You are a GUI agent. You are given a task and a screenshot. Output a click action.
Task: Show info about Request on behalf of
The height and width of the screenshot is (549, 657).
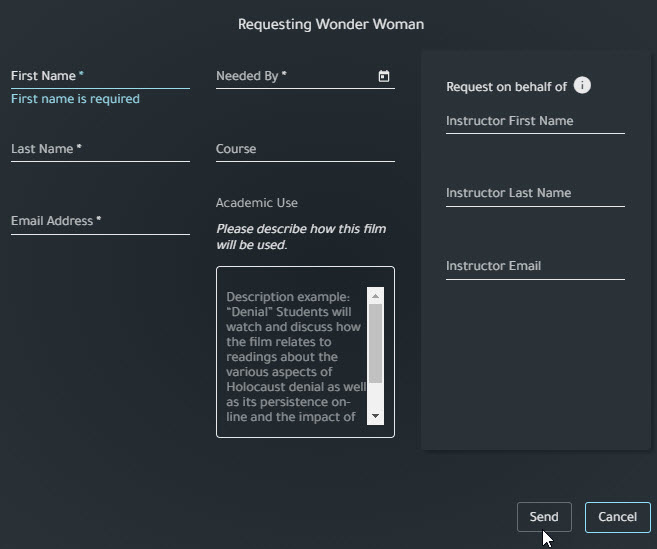click(582, 85)
